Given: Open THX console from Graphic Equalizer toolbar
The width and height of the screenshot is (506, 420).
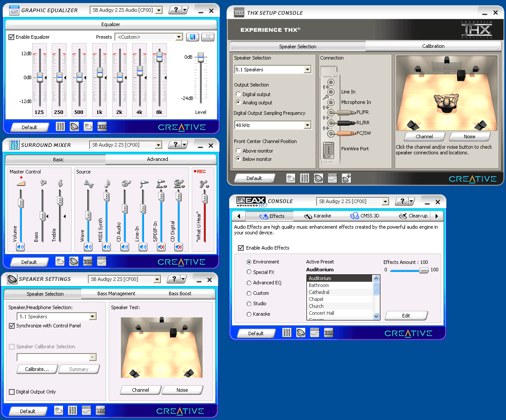Looking at the screenshot, I should click(x=102, y=127).
